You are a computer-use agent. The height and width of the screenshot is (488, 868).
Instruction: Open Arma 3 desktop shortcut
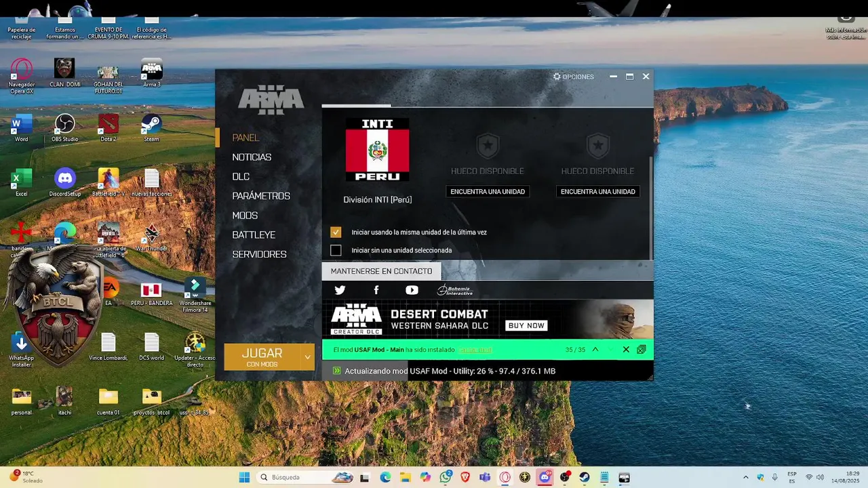pos(152,73)
